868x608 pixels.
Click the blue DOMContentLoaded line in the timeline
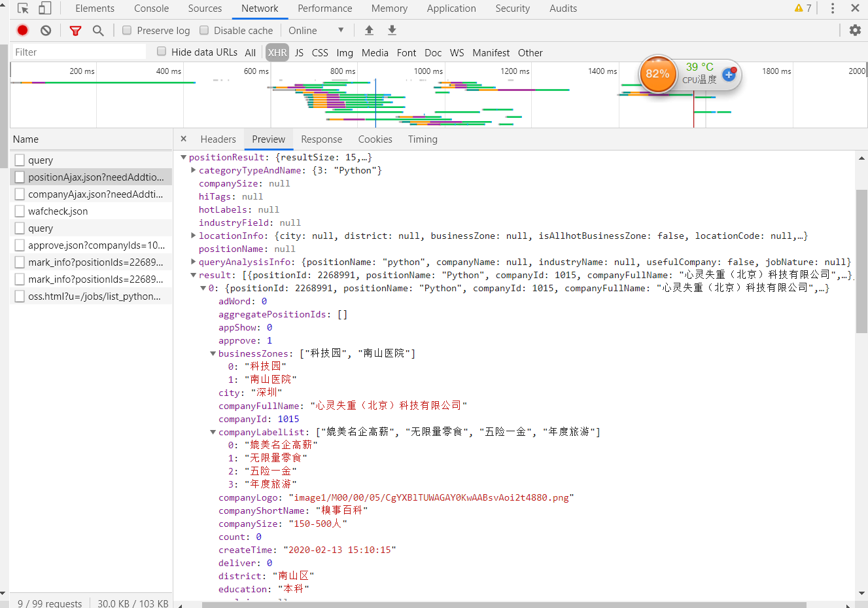click(375, 102)
